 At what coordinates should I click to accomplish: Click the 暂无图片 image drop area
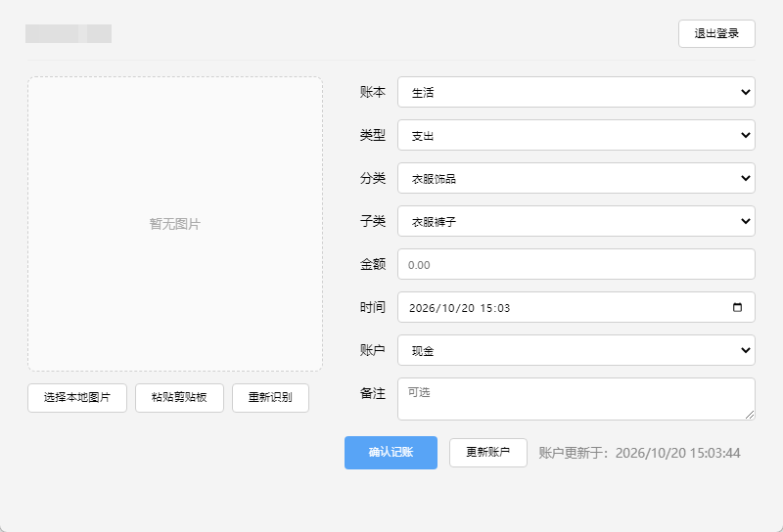point(175,224)
